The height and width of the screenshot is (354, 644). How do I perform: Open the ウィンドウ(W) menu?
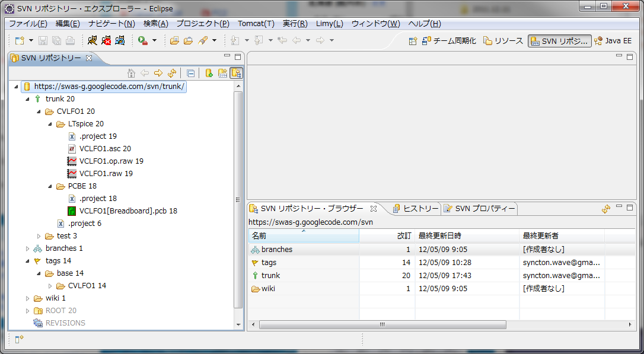click(x=375, y=23)
